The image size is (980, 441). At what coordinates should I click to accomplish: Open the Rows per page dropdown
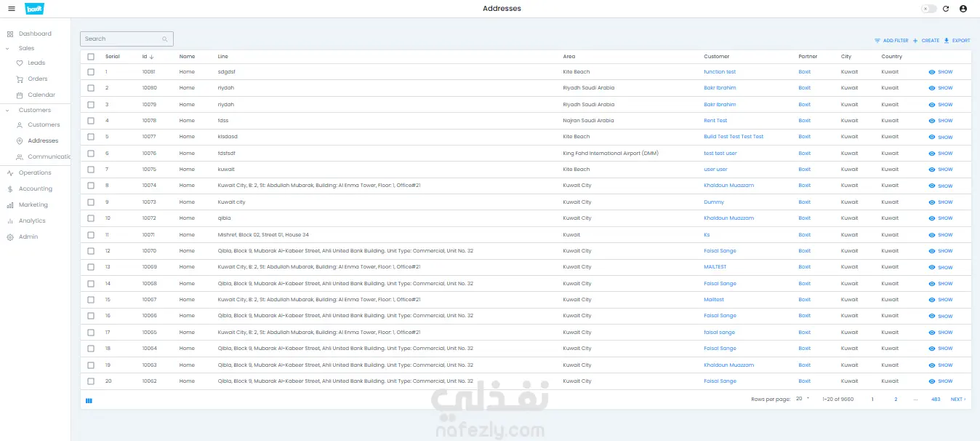click(803, 399)
